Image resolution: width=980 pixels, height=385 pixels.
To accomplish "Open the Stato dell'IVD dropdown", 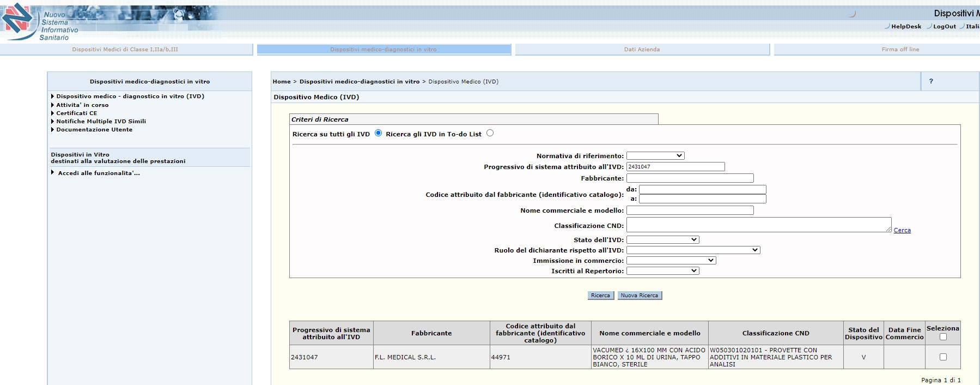I will pyautogui.click(x=662, y=240).
